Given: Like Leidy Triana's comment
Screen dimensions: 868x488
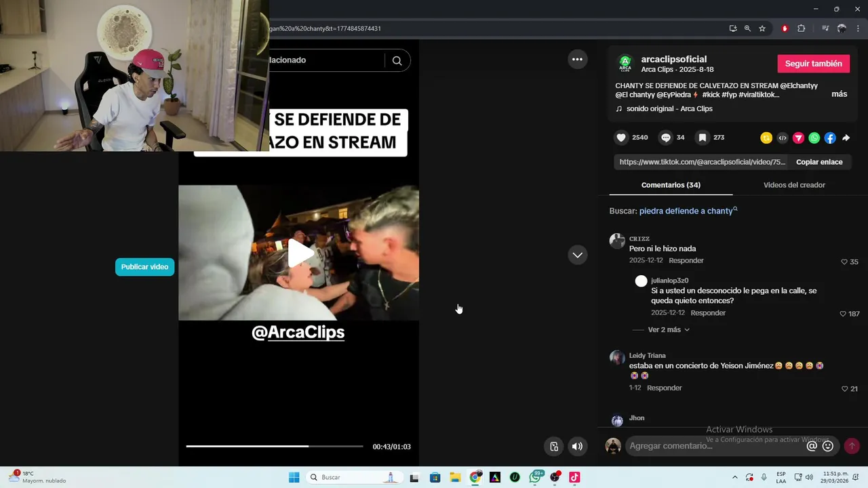Looking at the screenshot, I should (844, 389).
